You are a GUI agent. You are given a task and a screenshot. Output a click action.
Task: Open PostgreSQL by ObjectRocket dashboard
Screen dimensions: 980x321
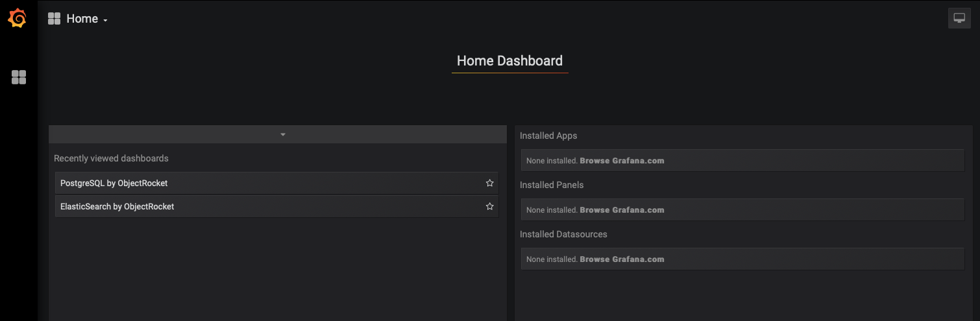pos(114,184)
